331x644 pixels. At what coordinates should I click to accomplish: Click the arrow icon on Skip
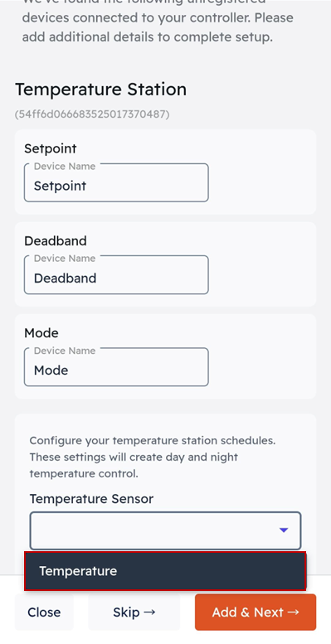point(149,613)
